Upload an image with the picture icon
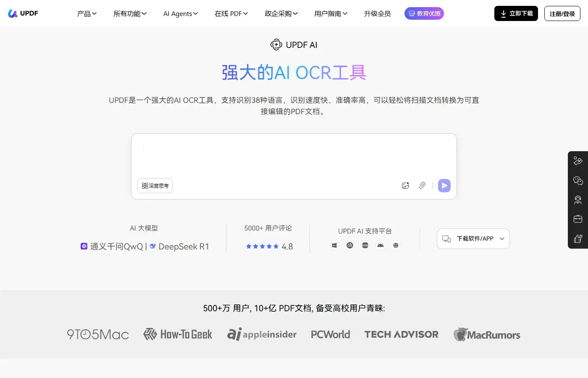This screenshot has height=378, width=588. tap(405, 186)
